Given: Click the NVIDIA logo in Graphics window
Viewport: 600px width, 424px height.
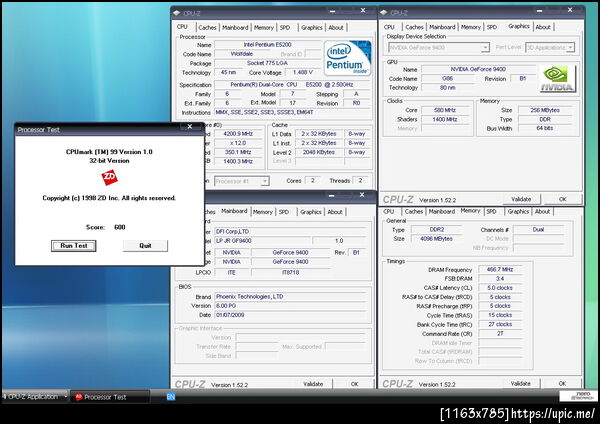Looking at the screenshot, I should (x=557, y=78).
